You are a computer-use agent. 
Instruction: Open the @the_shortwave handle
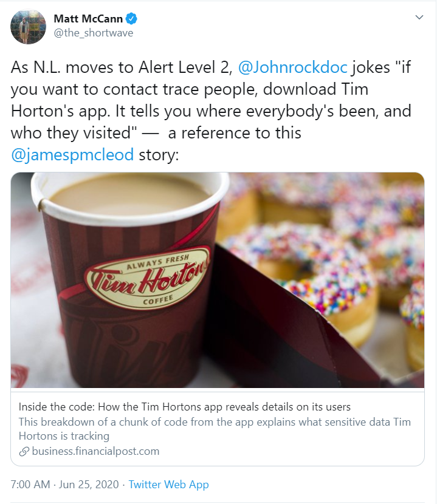[x=94, y=33]
